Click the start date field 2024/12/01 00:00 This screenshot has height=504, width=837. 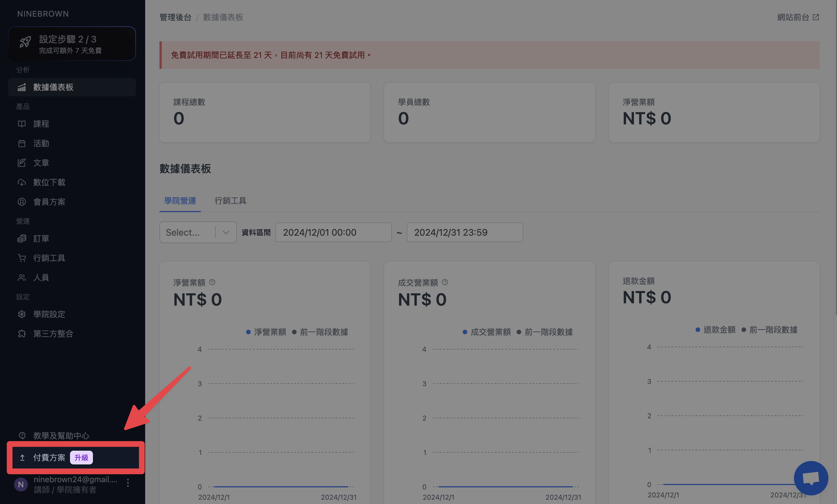click(x=333, y=232)
